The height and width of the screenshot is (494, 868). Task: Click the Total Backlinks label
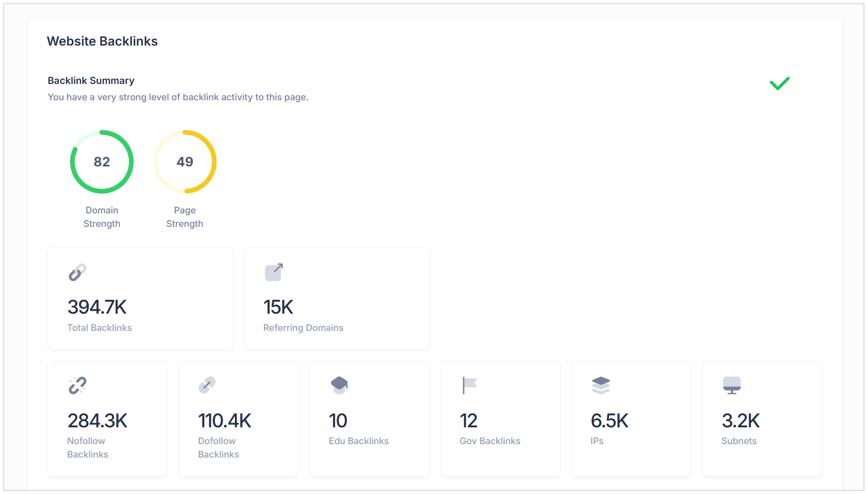point(99,328)
